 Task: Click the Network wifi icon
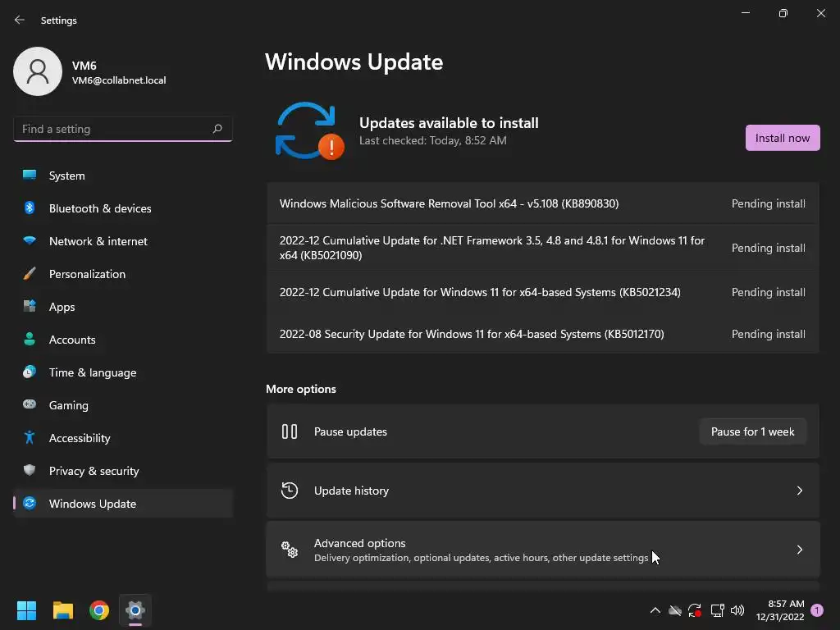tap(30, 240)
